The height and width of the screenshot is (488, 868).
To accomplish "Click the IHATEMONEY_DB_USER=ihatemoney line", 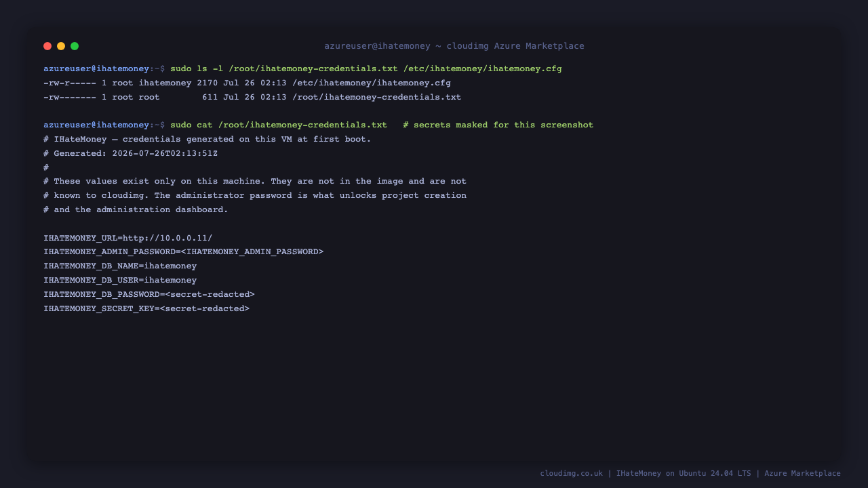I will tap(120, 280).
